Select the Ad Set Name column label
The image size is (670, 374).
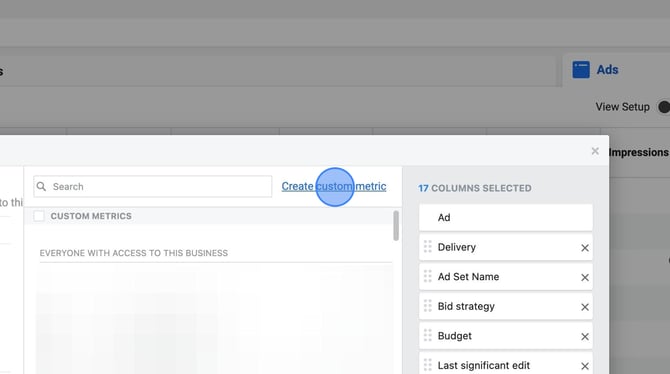[x=468, y=277]
